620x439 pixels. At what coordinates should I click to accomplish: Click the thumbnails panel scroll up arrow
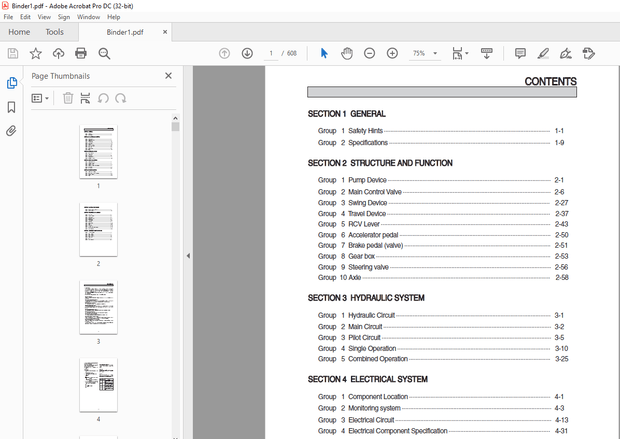176,118
